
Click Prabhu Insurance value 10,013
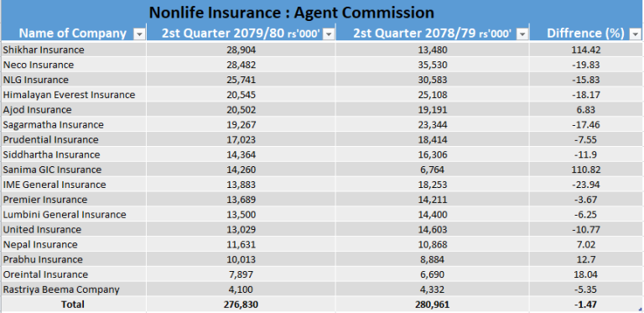pyautogui.click(x=241, y=259)
